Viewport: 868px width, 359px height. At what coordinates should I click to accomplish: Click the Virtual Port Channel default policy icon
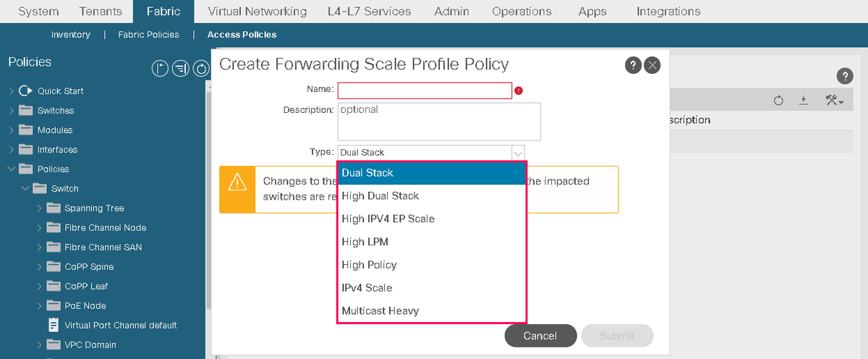tap(54, 325)
